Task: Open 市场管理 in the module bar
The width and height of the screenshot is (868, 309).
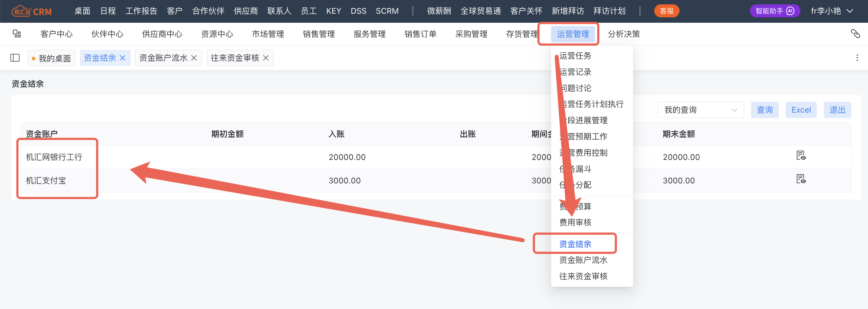Action: click(268, 34)
